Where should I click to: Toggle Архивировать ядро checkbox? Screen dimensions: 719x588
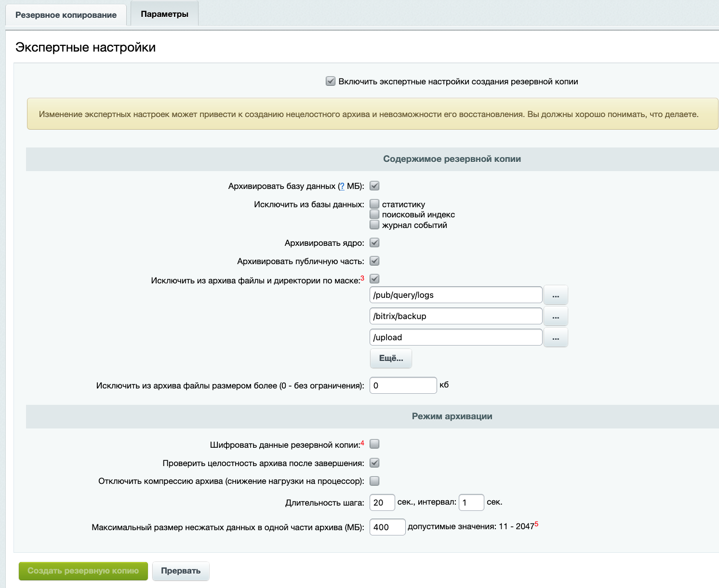click(x=374, y=243)
